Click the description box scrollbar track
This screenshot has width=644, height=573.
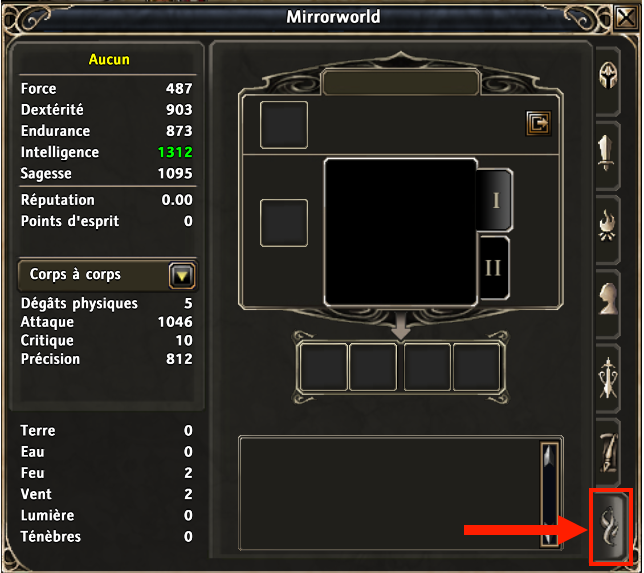tap(549, 495)
